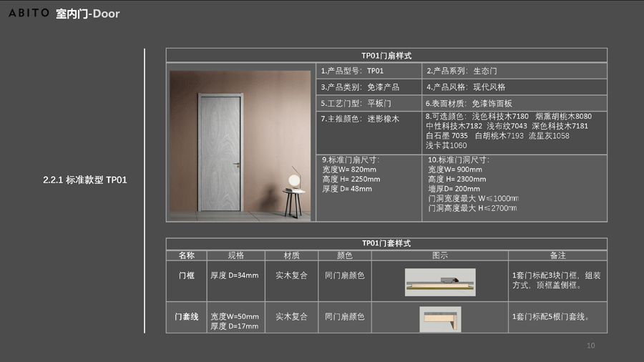The image size is (644, 362).
Task: Click the 产品系列 生态门 cell
Action: click(514, 71)
